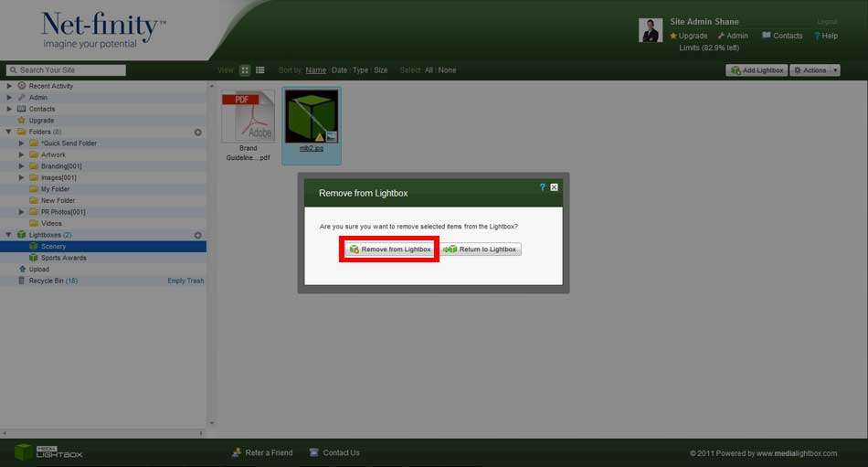
Task: Expand the PR Photos[001] folder arrow
Action: click(21, 212)
